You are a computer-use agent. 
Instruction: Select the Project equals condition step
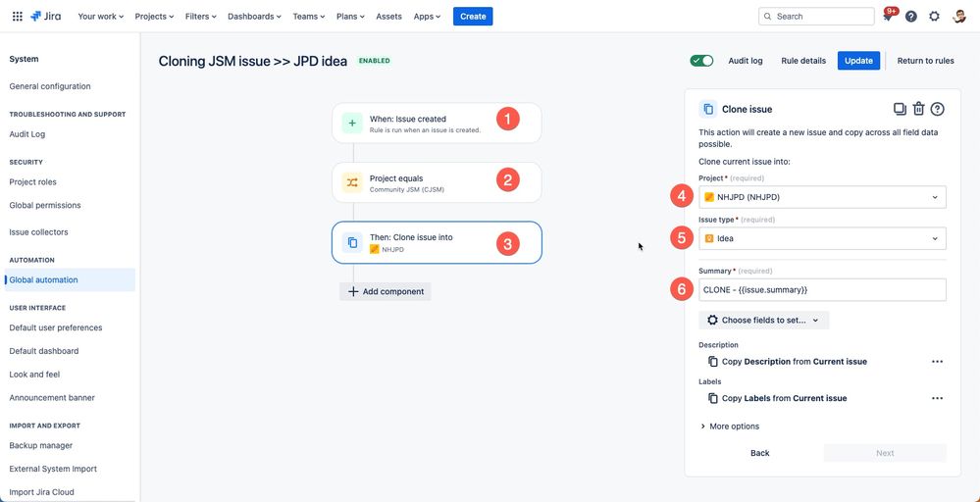(437, 182)
